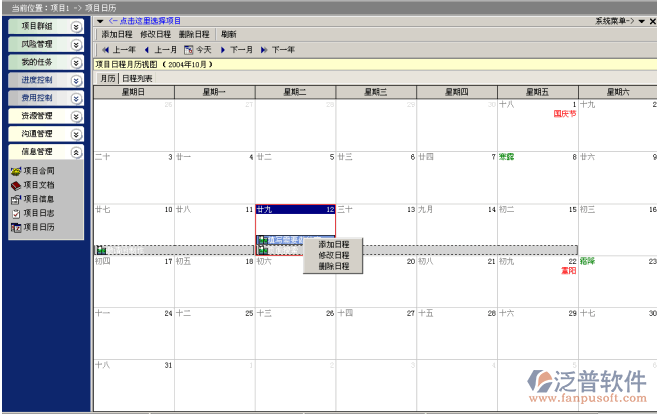Screen dimensions: 657x414
Task: Choose 修改日程 from the popup menu
Action: point(334,255)
